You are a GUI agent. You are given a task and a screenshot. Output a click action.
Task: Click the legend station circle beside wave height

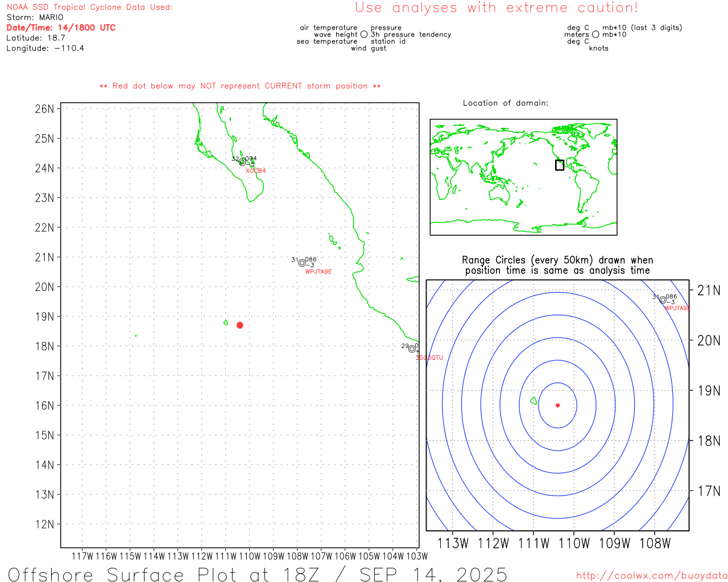364,34
